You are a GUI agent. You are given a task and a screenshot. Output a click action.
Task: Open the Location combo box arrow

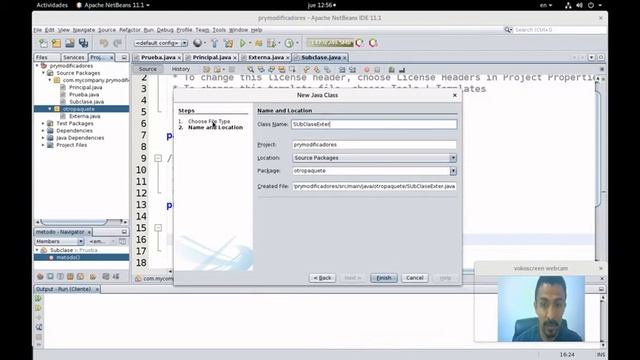pos(453,158)
